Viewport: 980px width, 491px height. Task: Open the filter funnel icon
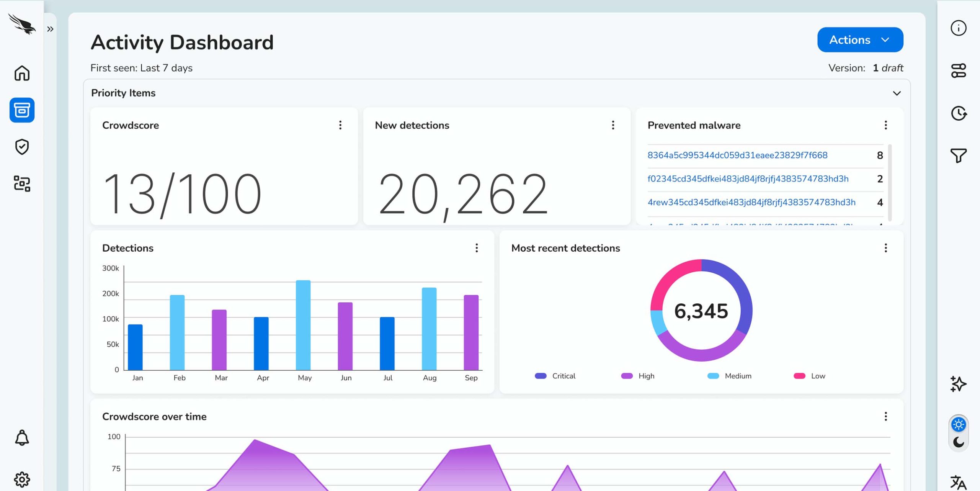coord(959,155)
